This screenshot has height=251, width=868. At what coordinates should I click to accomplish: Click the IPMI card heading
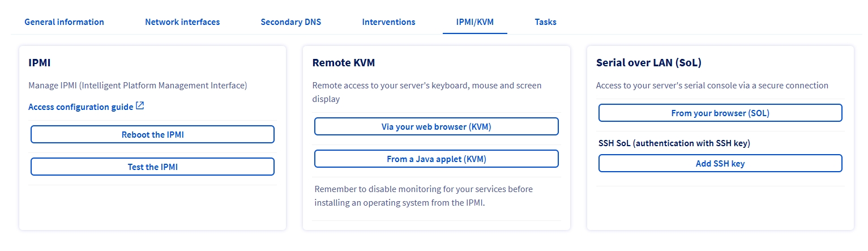click(40, 63)
